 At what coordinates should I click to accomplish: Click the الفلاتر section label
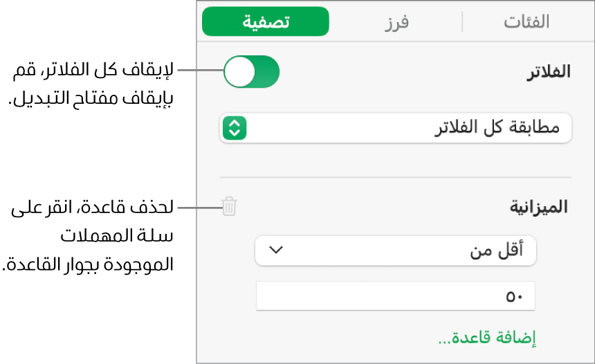tap(549, 71)
